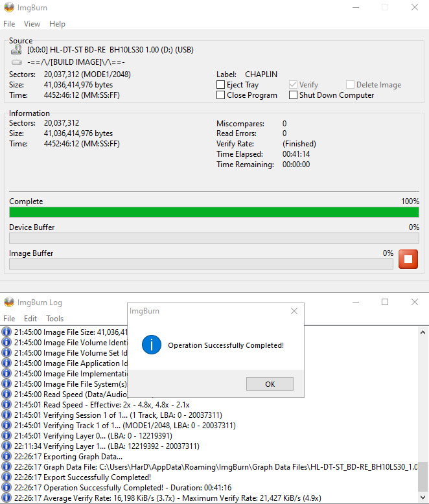Viewport: 429px width, 504px height.
Task: Click info icon beside Verifying Track 1
Action: pyautogui.click(x=6, y=425)
